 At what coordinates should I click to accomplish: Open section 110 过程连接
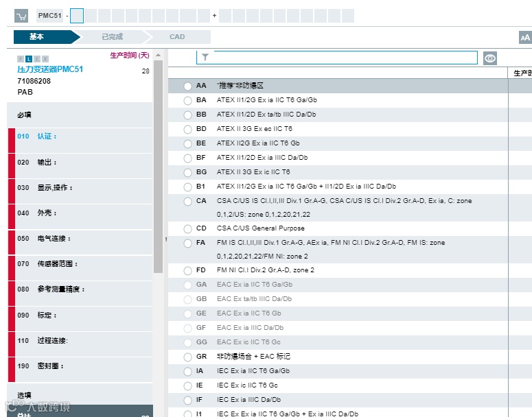coord(80,344)
